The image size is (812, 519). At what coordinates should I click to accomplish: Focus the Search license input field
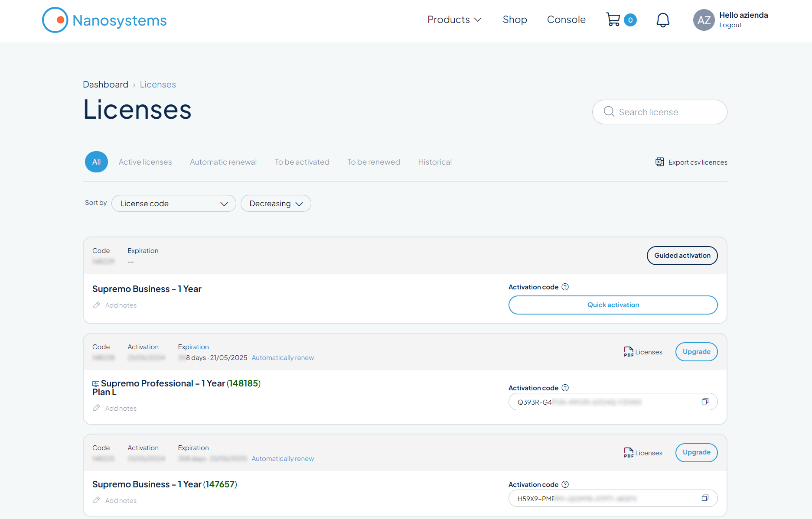[x=659, y=112]
